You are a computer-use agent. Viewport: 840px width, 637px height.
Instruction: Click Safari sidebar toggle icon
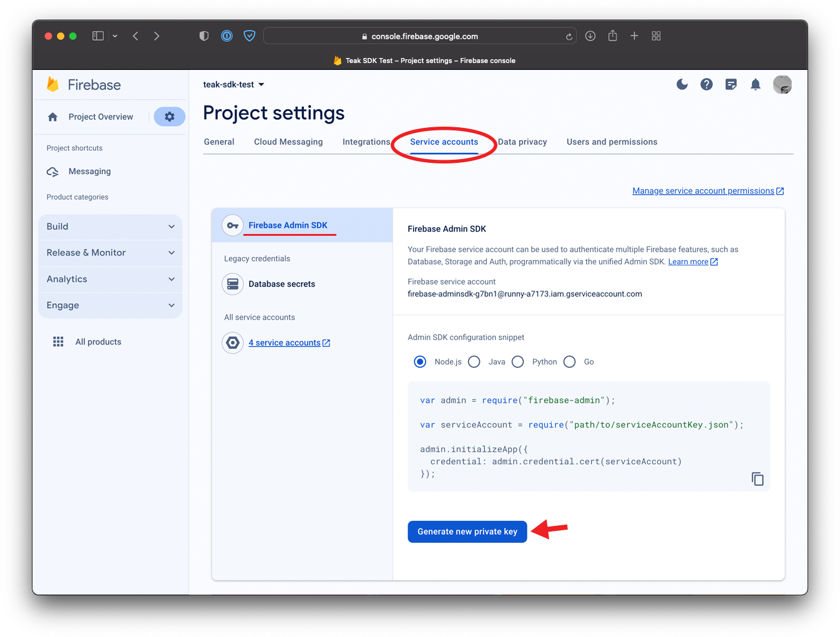[98, 36]
